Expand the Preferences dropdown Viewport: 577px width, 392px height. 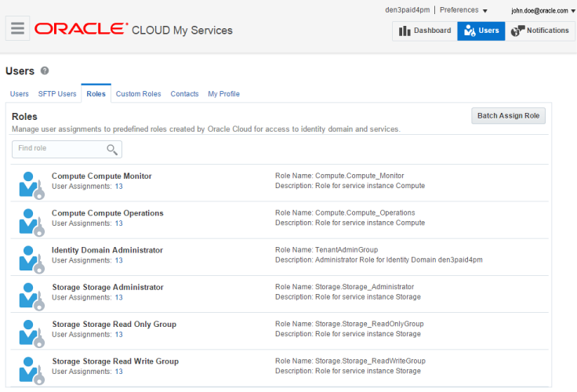pyautogui.click(x=463, y=10)
